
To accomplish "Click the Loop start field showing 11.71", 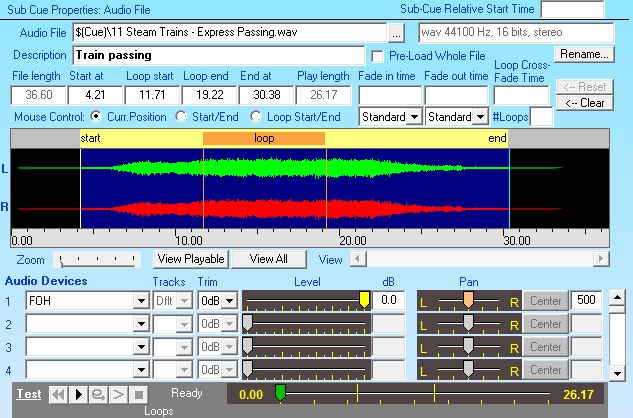I will (x=152, y=95).
